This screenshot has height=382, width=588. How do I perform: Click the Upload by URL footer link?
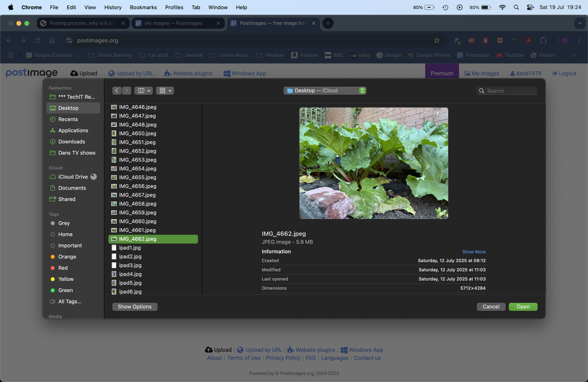(x=260, y=350)
